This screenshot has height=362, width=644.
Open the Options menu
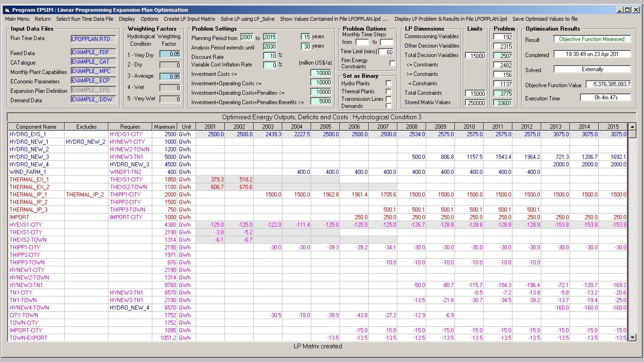(x=149, y=19)
